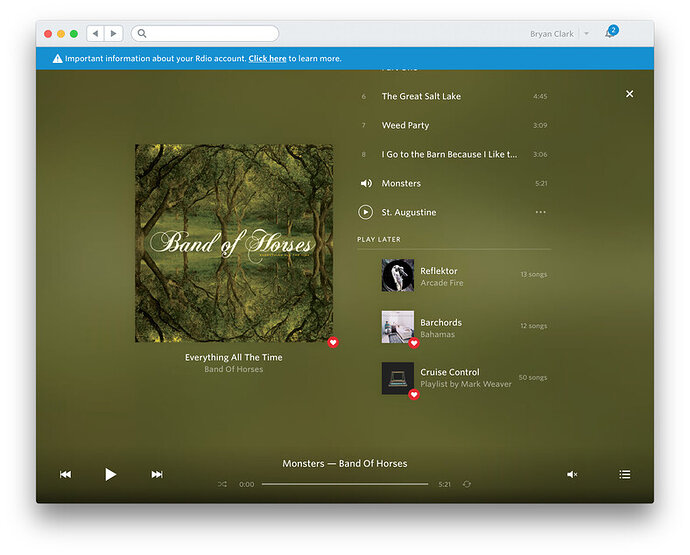
Task: Close the now playing overlay
Action: 629,94
